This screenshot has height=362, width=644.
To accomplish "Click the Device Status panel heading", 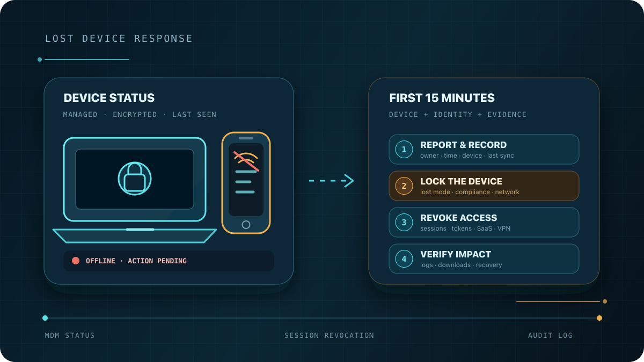I will pos(109,98).
